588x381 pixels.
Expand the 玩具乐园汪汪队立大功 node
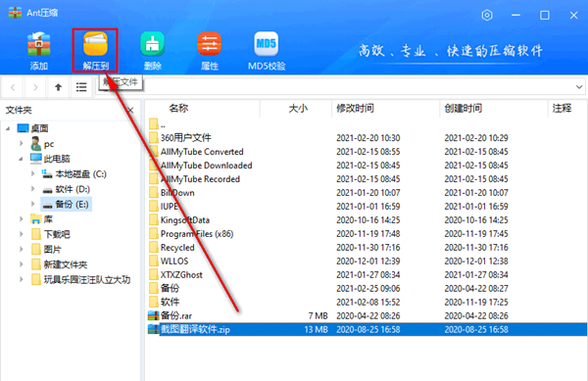click(22, 279)
